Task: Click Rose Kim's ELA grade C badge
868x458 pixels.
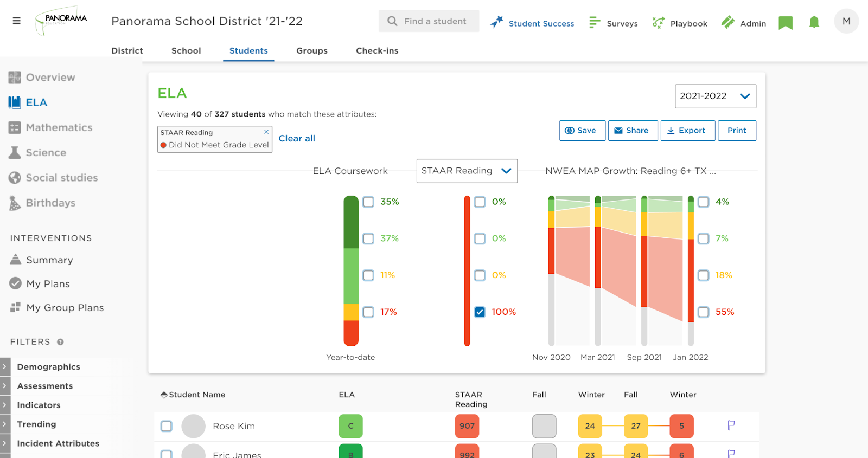Action: click(350, 426)
